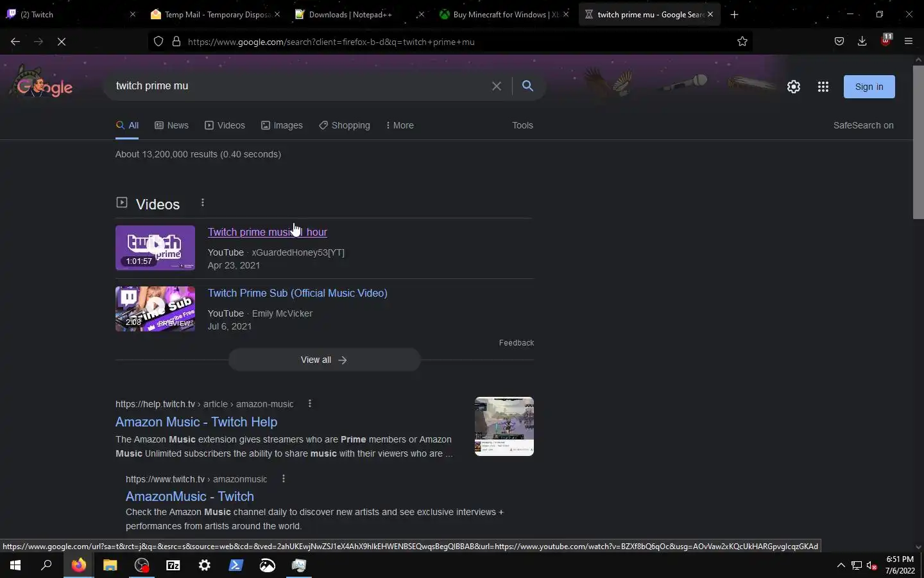The width and height of the screenshot is (924, 578).
Task: Click the magnifier search icon
Action: point(527,86)
